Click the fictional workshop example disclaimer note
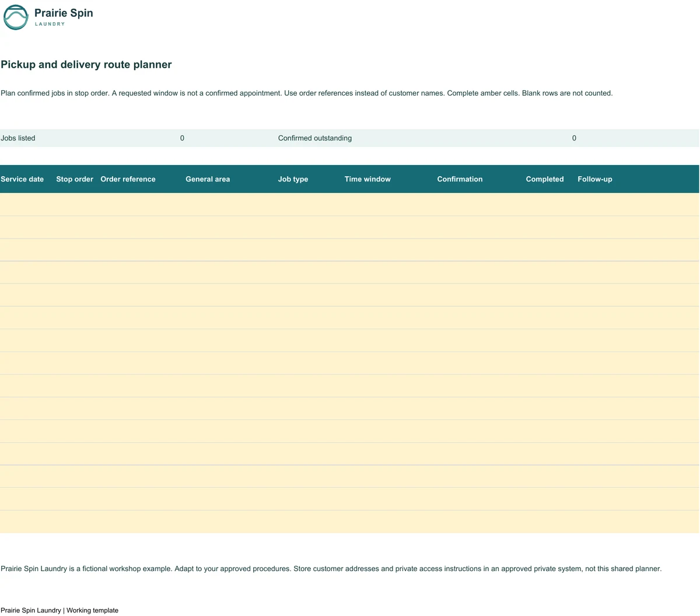 click(x=331, y=569)
